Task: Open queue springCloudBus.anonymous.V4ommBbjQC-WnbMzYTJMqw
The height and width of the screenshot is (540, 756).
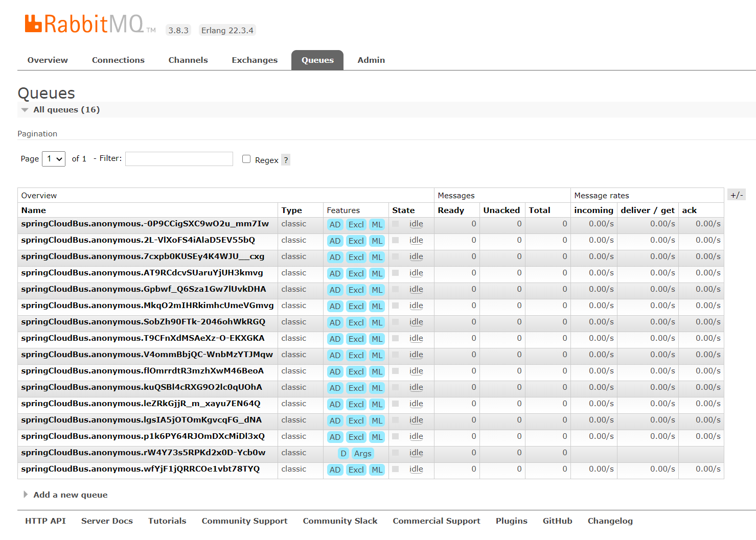Action: pos(147,355)
